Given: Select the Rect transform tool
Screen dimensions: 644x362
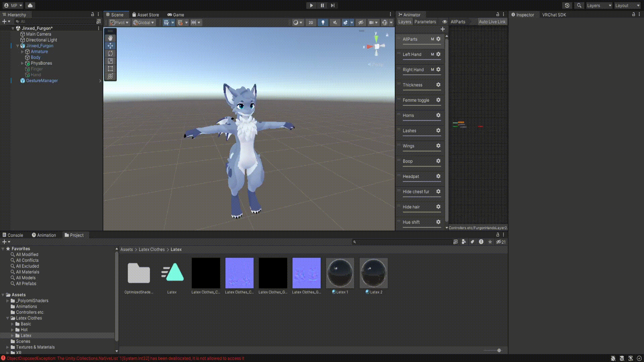Looking at the screenshot, I should click(x=110, y=69).
